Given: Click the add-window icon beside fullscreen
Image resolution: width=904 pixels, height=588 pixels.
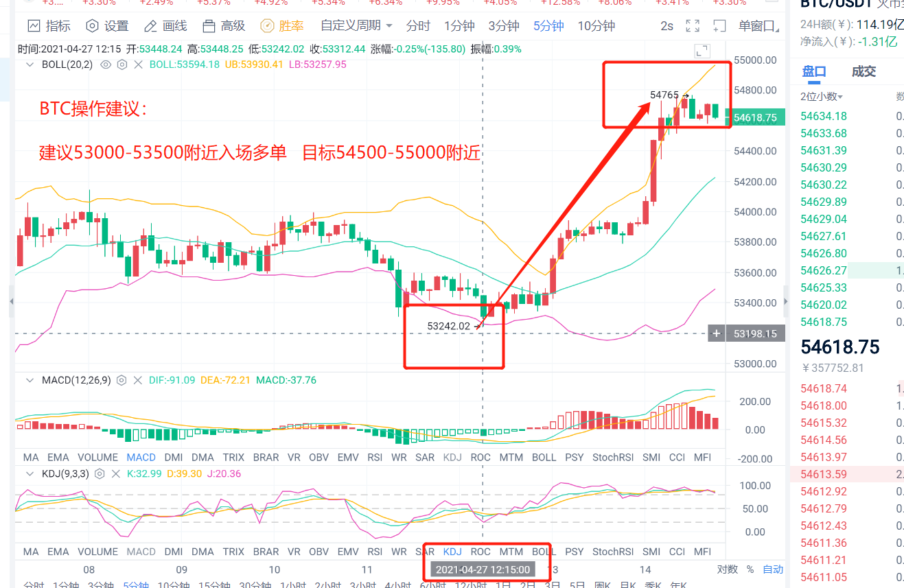Looking at the screenshot, I should point(718,25).
